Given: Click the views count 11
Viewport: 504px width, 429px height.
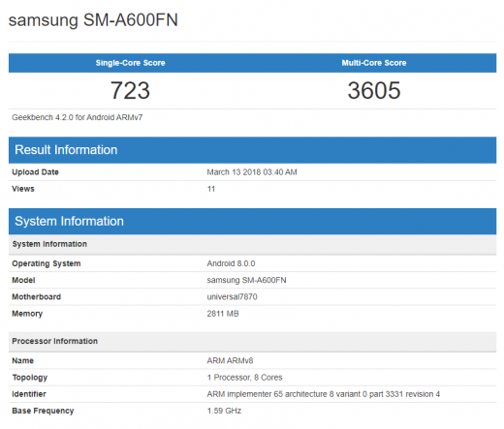Looking at the screenshot, I should point(211,189).
